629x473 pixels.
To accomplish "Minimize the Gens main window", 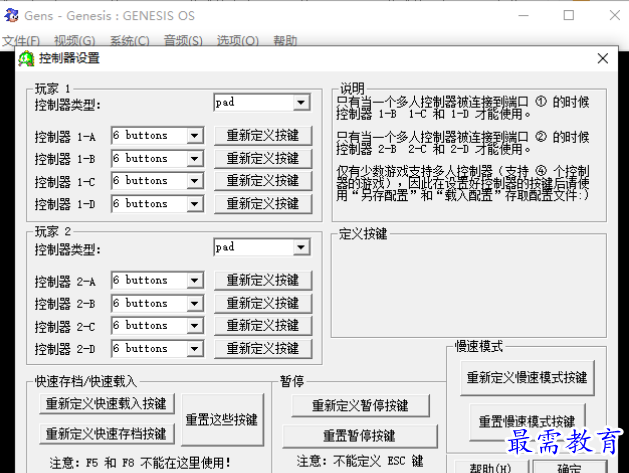I will click(x=523, y=15).
